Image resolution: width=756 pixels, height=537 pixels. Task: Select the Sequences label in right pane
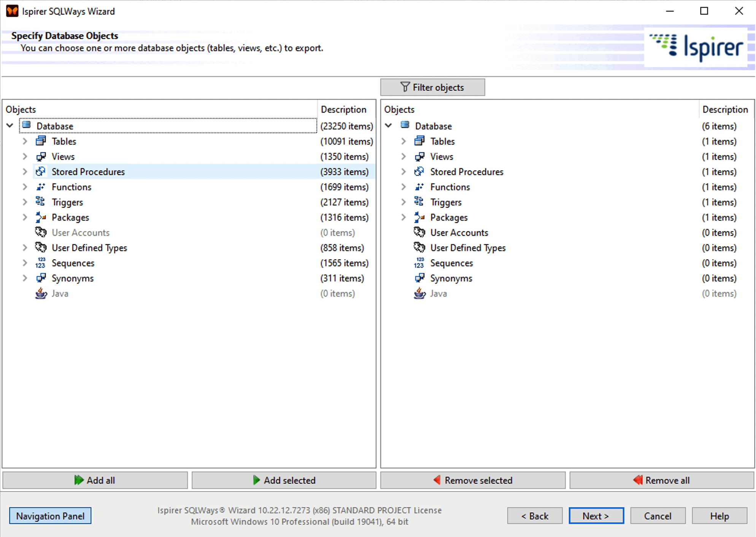[451, 263]
